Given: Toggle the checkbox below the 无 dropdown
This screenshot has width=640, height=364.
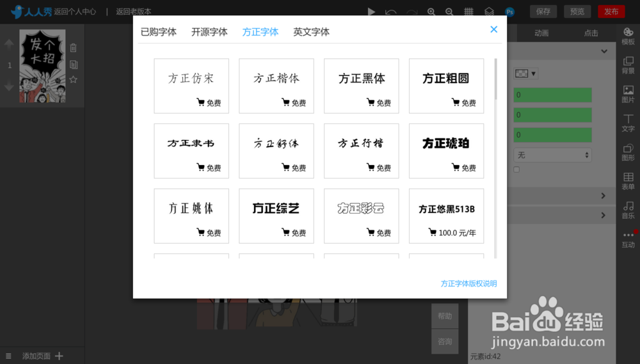Looking at the screenshot, I should coord(516,170).
